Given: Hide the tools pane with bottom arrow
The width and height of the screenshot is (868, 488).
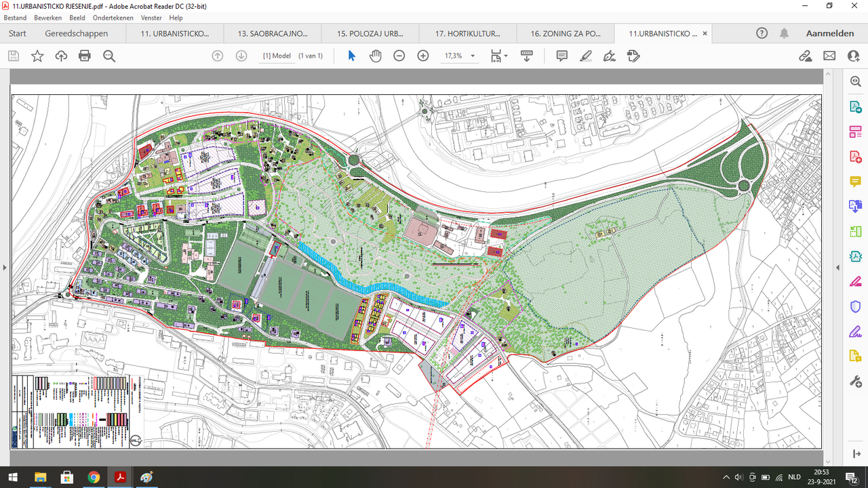Looking at the screenshot, I should pos(856,453).
